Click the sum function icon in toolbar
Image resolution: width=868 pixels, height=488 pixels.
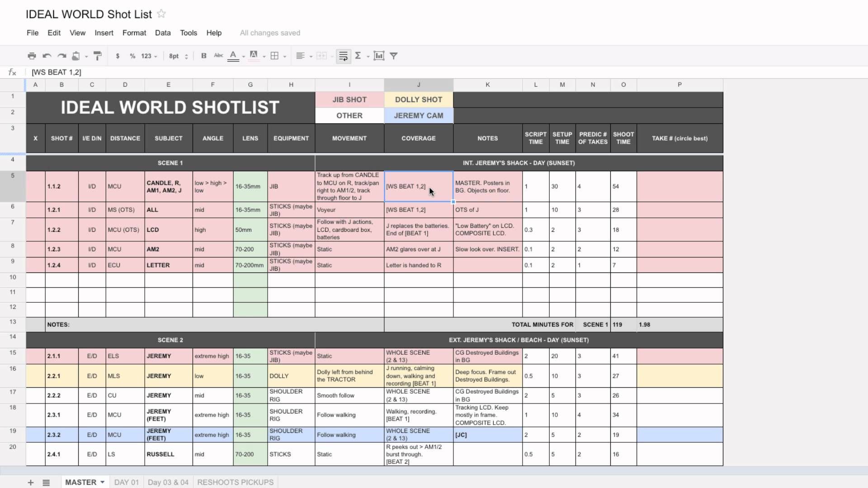point(358,56)
